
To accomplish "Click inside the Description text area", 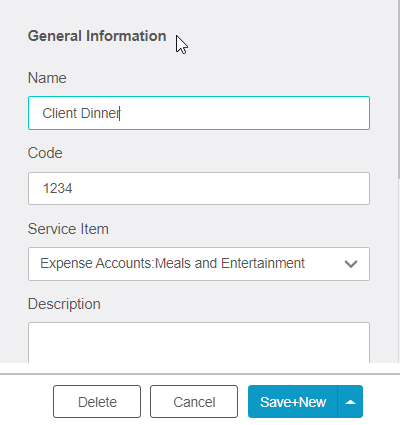I will (199, 342).
